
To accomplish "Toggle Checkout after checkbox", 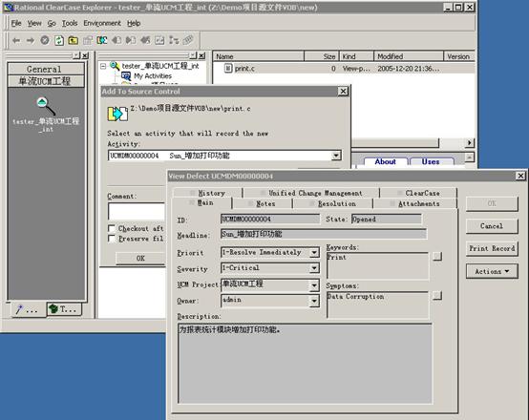I will click(x=112, y=228).
